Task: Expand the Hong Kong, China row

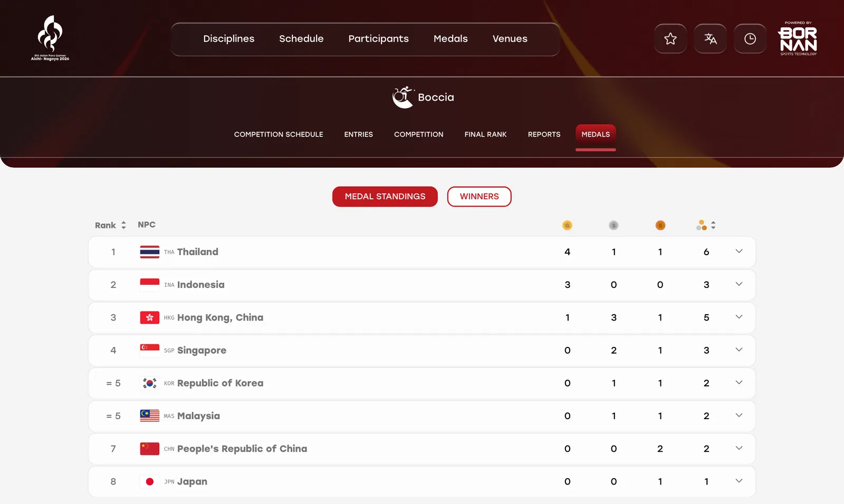Action: [x=739, y=317]
